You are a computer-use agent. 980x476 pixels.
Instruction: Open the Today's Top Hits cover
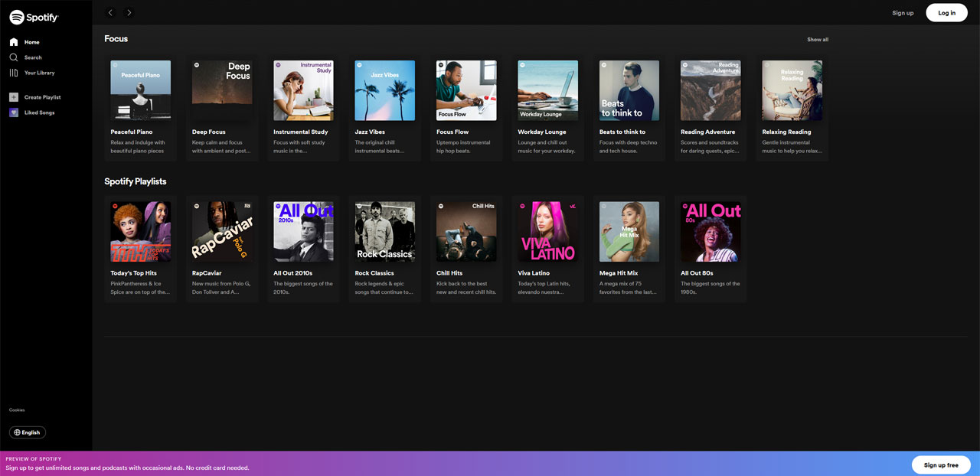141,231
